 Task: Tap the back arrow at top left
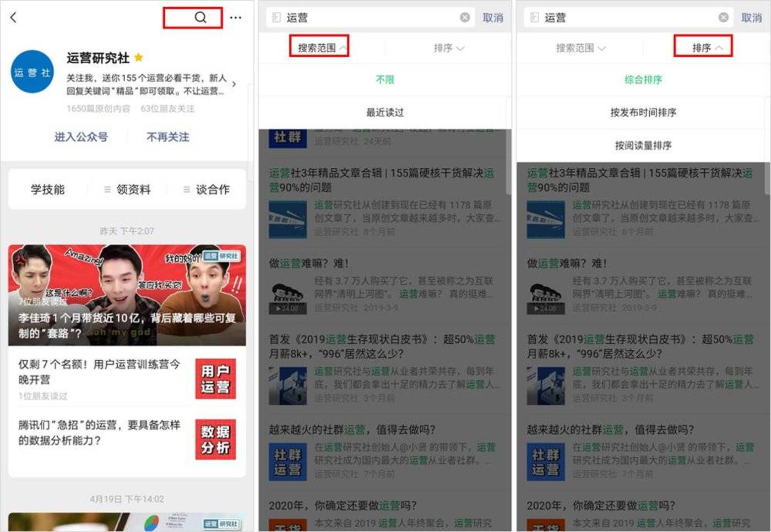click(x=13, y=18)
